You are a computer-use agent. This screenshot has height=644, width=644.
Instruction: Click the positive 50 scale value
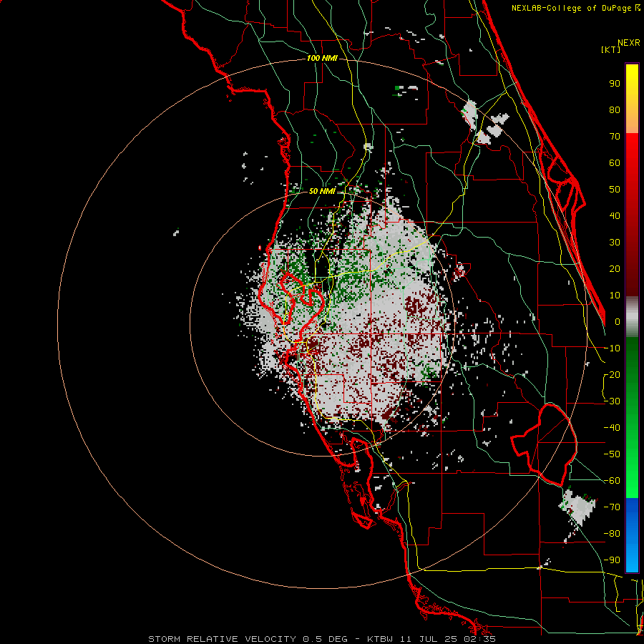click(615, 190)
